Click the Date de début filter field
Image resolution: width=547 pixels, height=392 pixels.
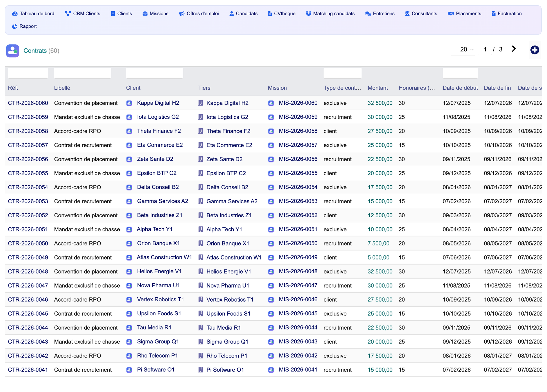point(460,73)
